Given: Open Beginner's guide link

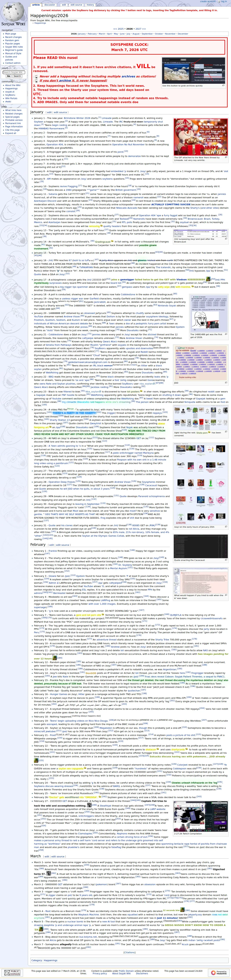Looking at the screenshot, I should pyautogui.click(x=14, y=50).
